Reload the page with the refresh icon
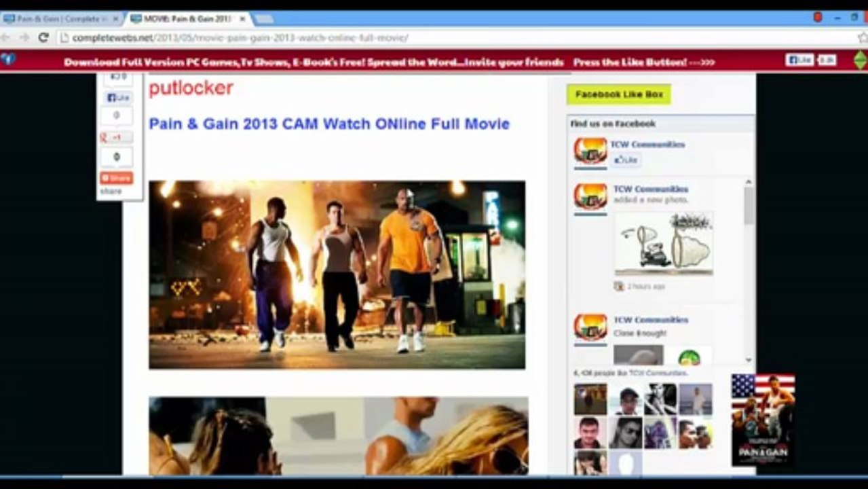This screenshot has width=868, height=489. click(x=43, y=38)
